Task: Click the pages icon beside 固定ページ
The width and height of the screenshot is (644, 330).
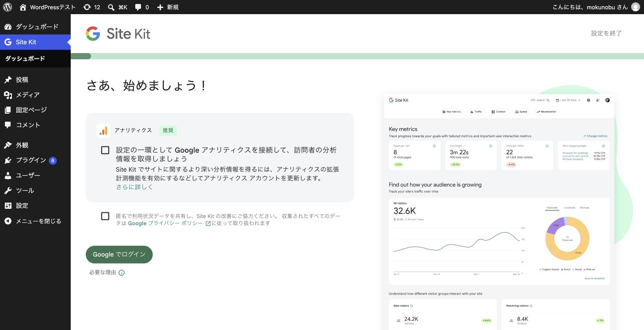Action: click(x=8, y=110)
